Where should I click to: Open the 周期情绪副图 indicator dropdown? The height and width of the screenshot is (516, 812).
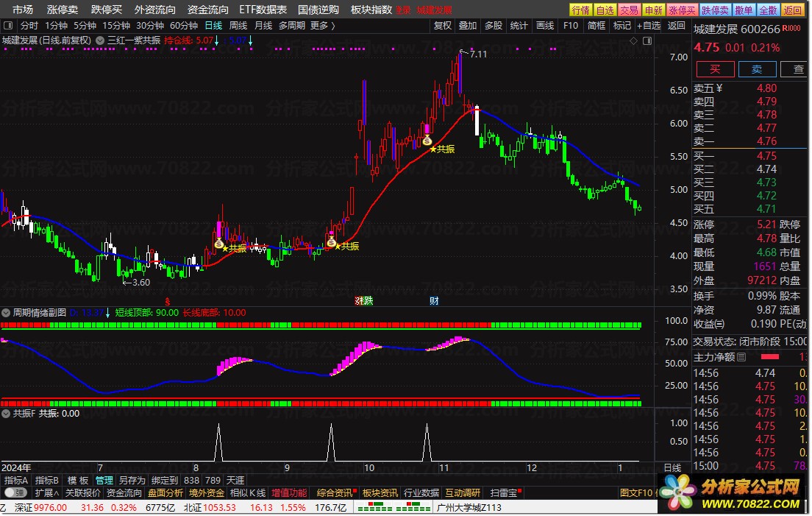(6, 312)
